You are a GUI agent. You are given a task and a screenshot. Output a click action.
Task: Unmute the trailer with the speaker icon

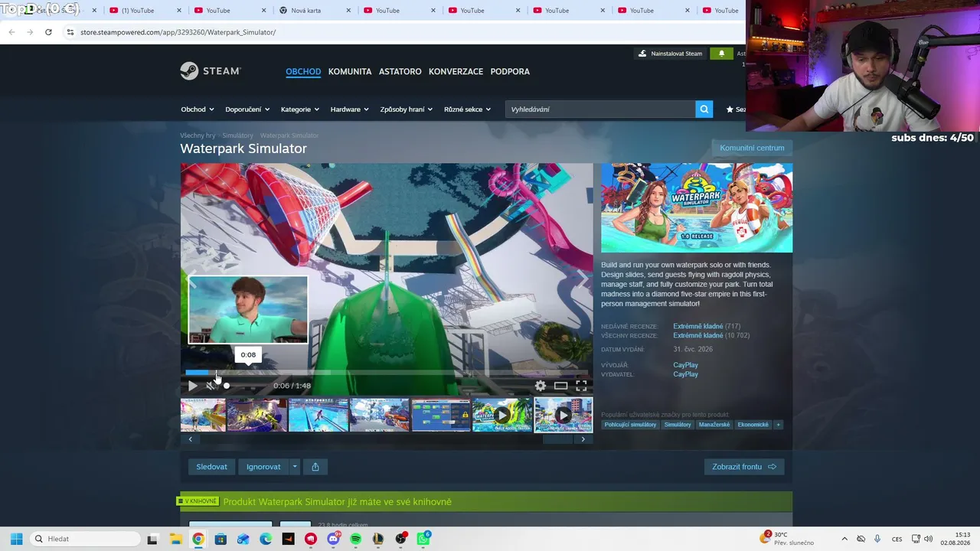[211, 386]
